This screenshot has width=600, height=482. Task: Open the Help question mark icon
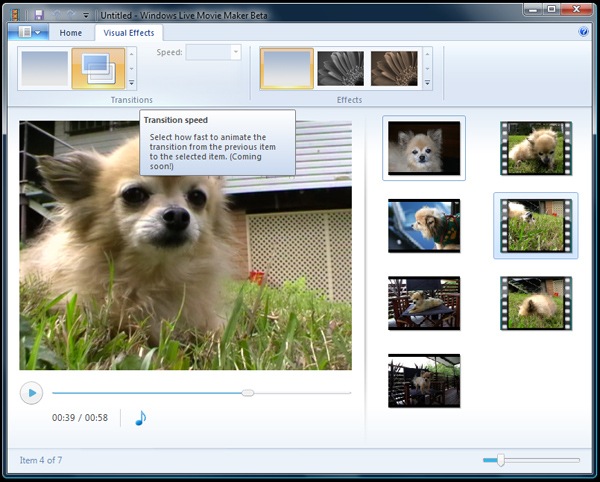583,32
